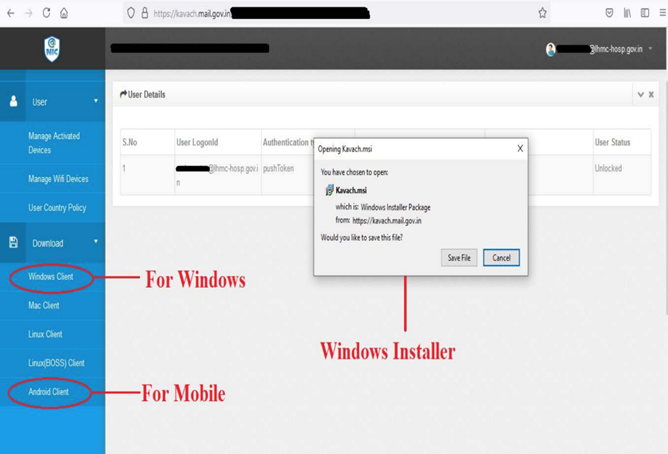Collapse the User Details panel chevron

tap(640, 95)
